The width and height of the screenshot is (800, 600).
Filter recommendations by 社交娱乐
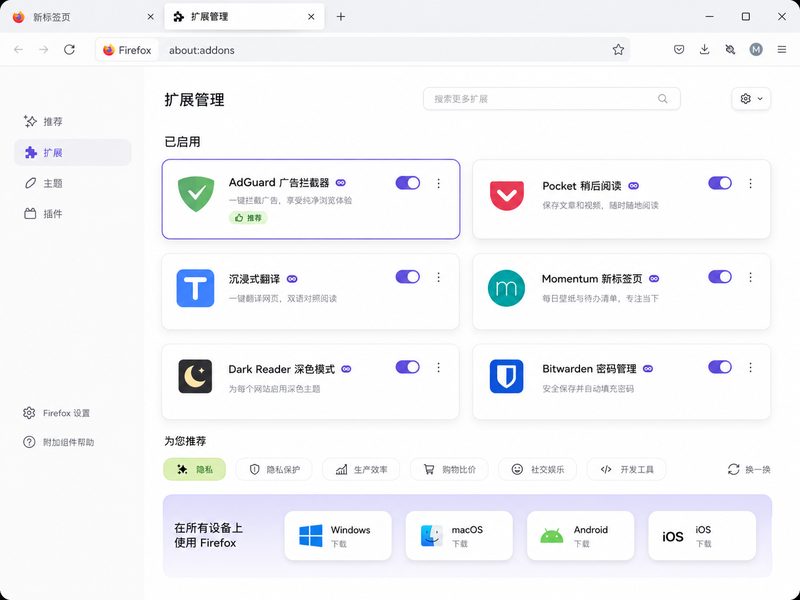537,469
